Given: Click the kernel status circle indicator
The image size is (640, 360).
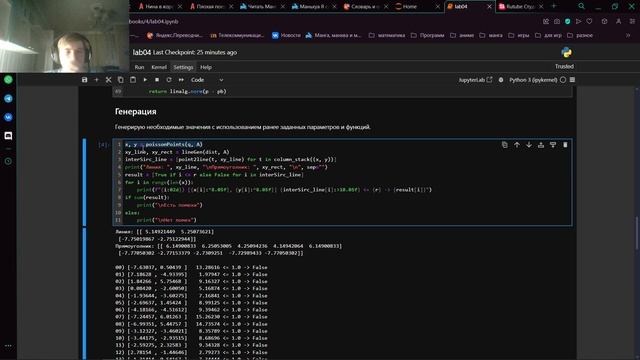Looking at the screenshot, I should click(563, 80).
